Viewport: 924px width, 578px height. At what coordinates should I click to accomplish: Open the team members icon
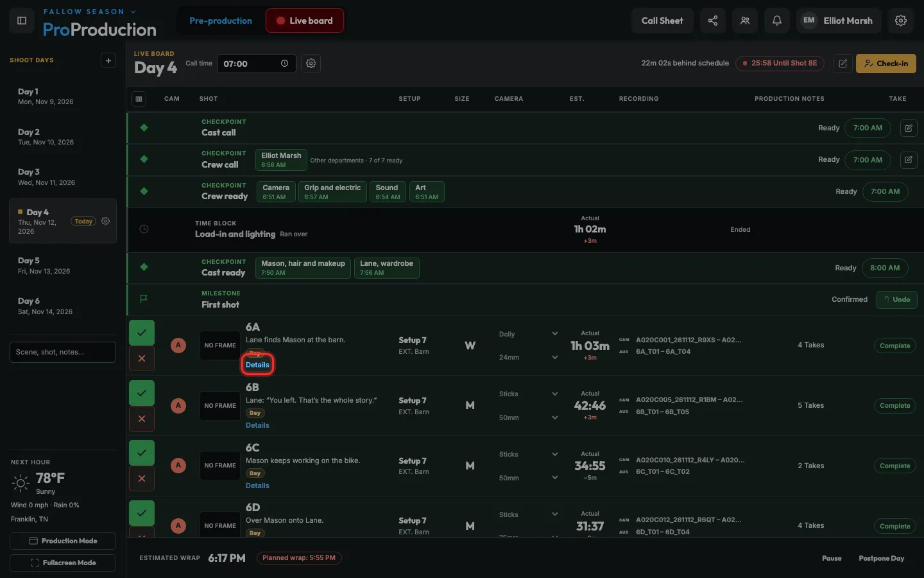[x=745, y=21]
